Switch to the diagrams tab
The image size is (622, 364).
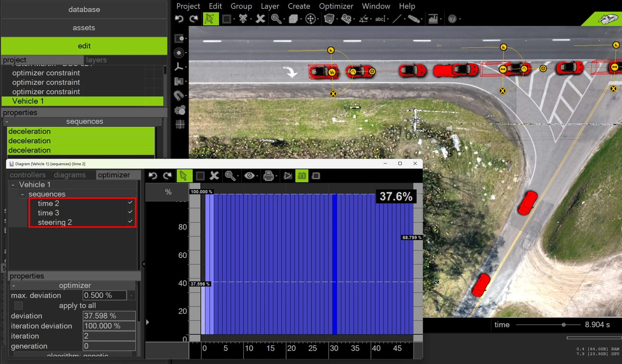pos(69,175)
